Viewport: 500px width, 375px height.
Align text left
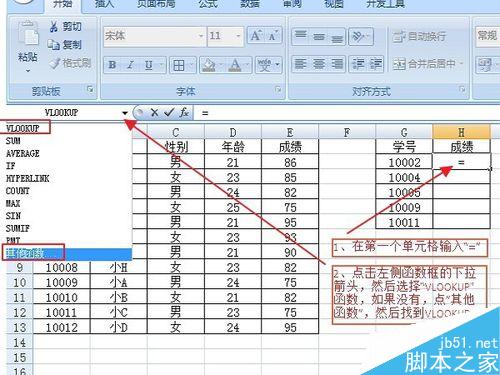point(301,64)
